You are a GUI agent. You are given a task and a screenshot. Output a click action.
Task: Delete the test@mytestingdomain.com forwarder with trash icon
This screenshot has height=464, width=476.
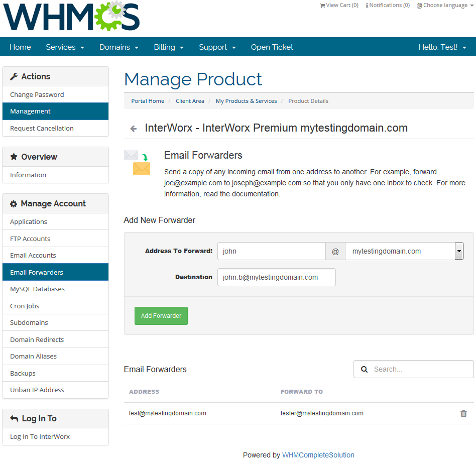(x=463, y=413)
